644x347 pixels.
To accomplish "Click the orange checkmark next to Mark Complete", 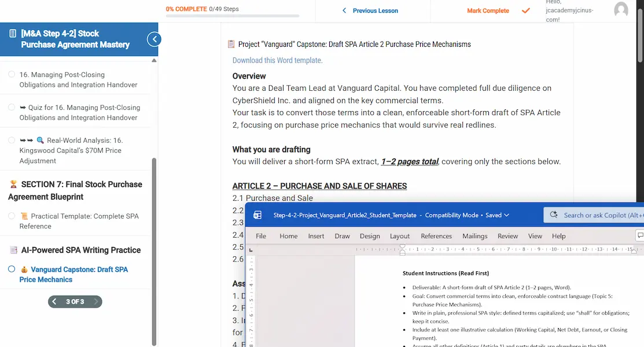I will (x=525, y=10).
